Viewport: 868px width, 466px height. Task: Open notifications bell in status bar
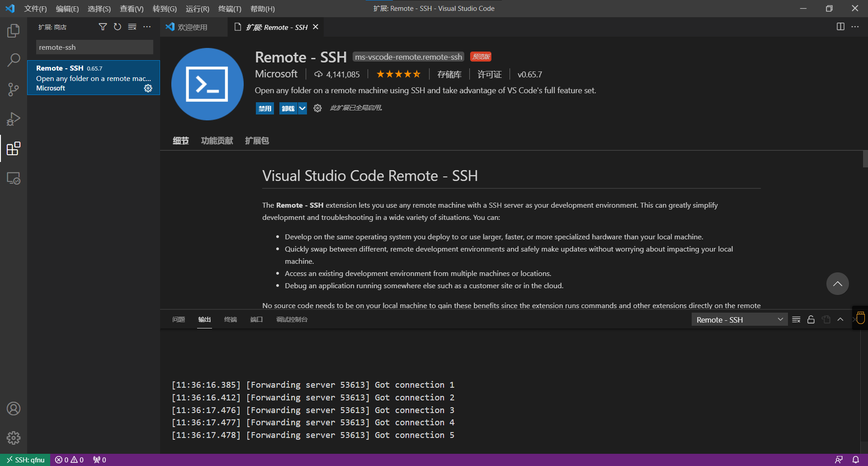(x=855, y=460)
